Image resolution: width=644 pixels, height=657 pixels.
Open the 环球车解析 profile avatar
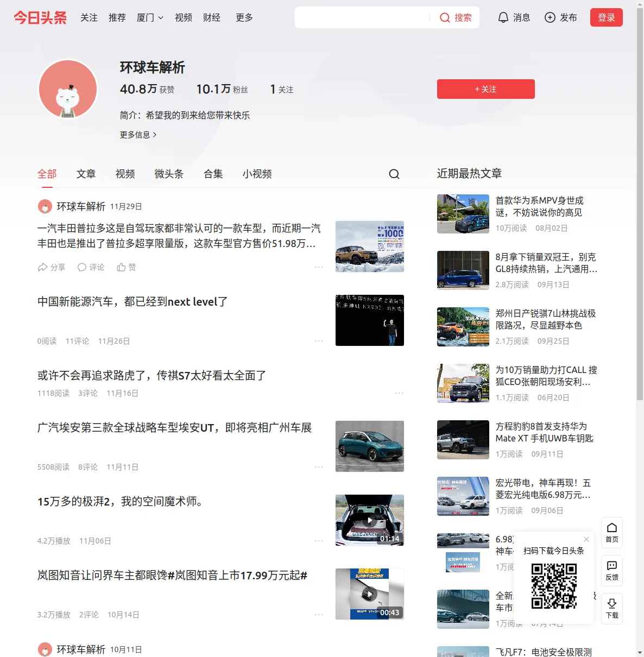click(68, 89)
